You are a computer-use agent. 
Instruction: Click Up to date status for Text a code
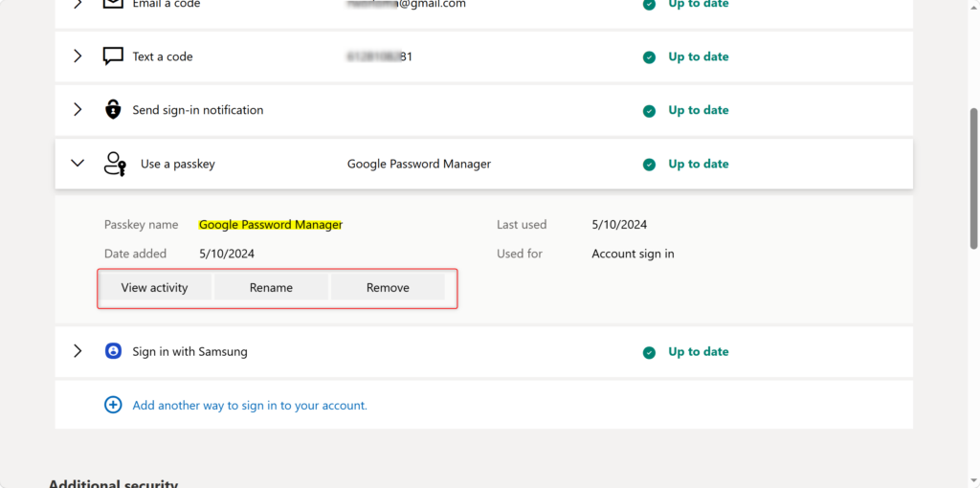click(698, 56)
